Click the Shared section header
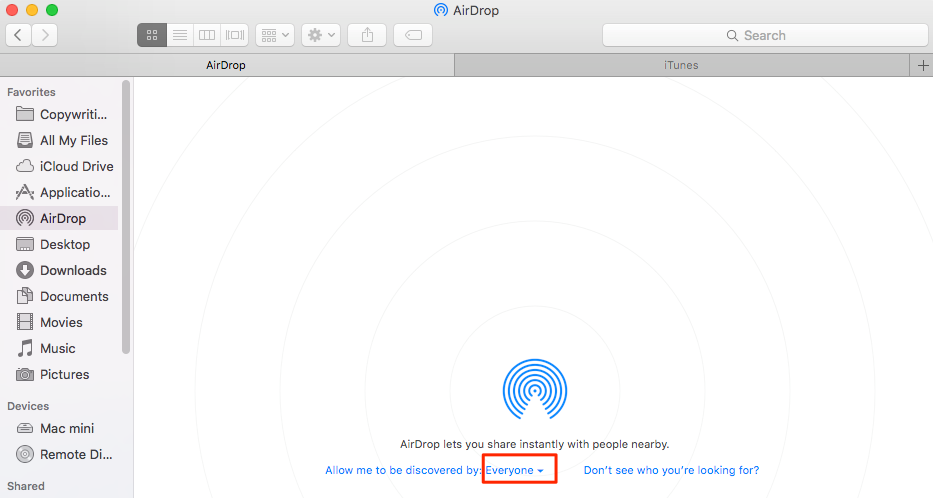Viewport: 933px width, 498px height. pos(26,486)
